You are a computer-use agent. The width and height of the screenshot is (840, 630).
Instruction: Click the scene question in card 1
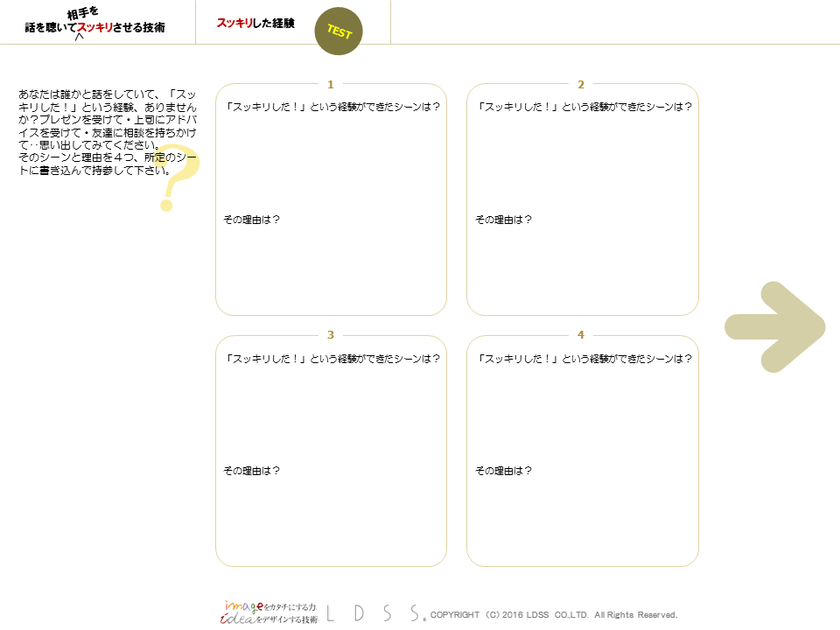[x=332, y=107]
